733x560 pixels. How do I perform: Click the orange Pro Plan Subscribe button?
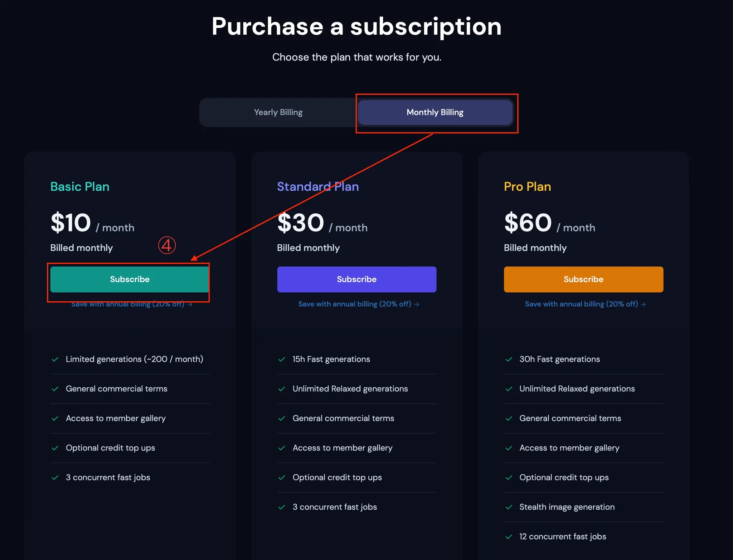[583, 279]
